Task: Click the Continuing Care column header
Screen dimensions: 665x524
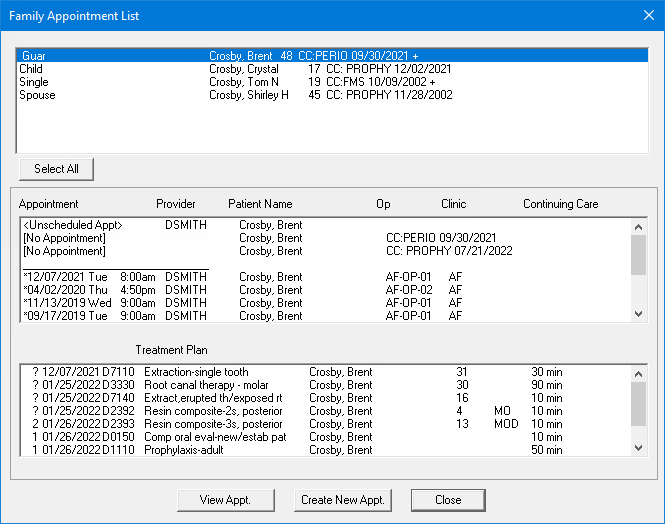Action: pos(560,204)
